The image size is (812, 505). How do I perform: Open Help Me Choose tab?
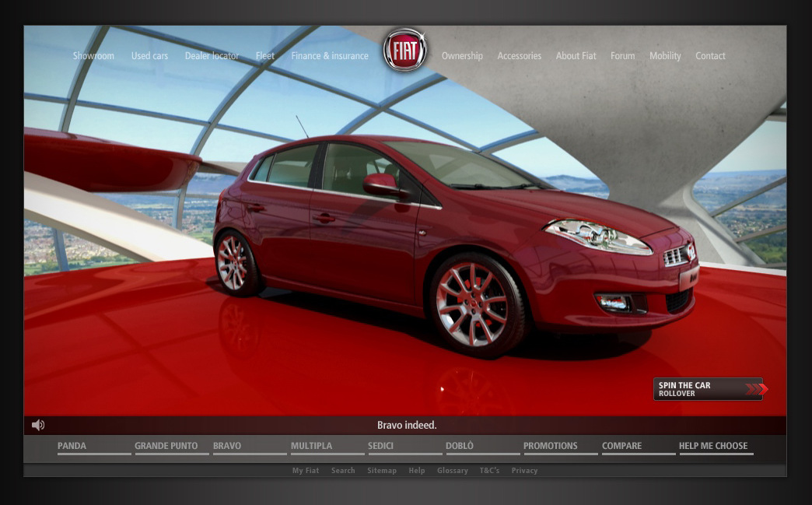(716, 447)
